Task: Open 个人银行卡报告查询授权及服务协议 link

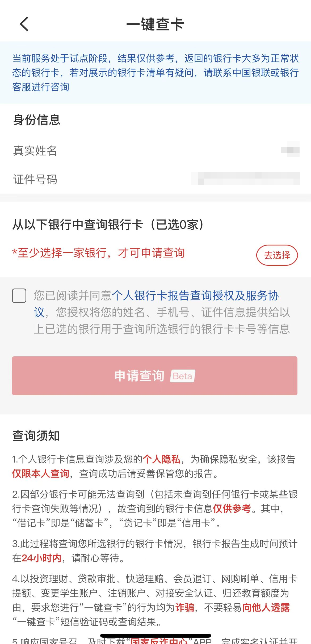Action: point(195,296)
